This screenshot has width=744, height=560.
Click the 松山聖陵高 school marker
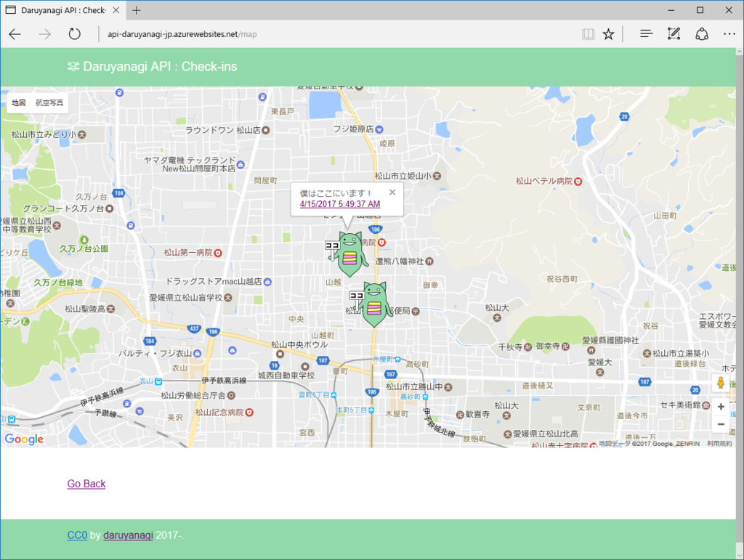[x=110, y=309]
